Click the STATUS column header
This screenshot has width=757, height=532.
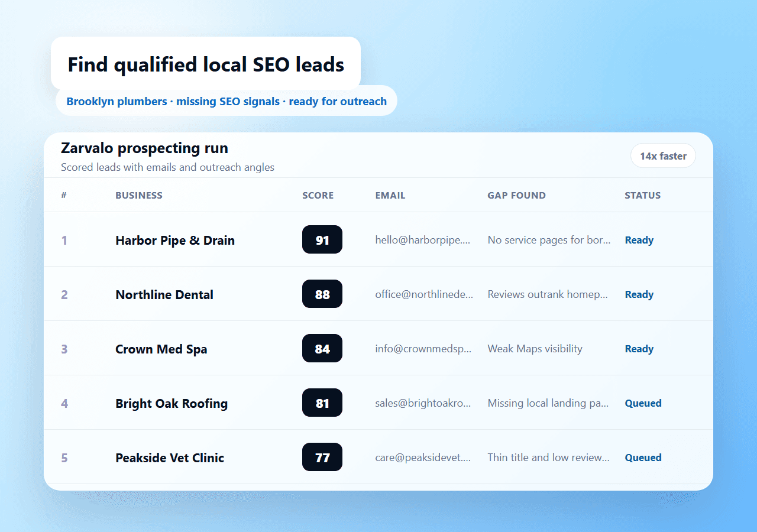pos(643,196)
